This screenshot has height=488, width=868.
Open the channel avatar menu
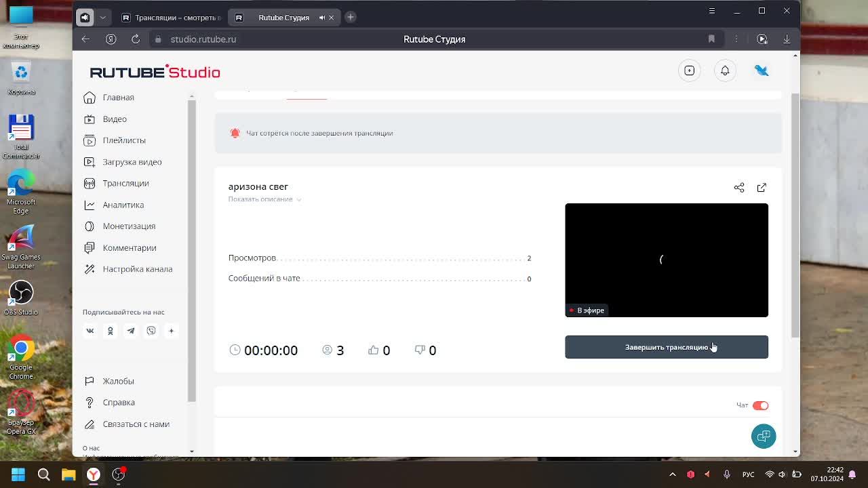tap(762, 70)
